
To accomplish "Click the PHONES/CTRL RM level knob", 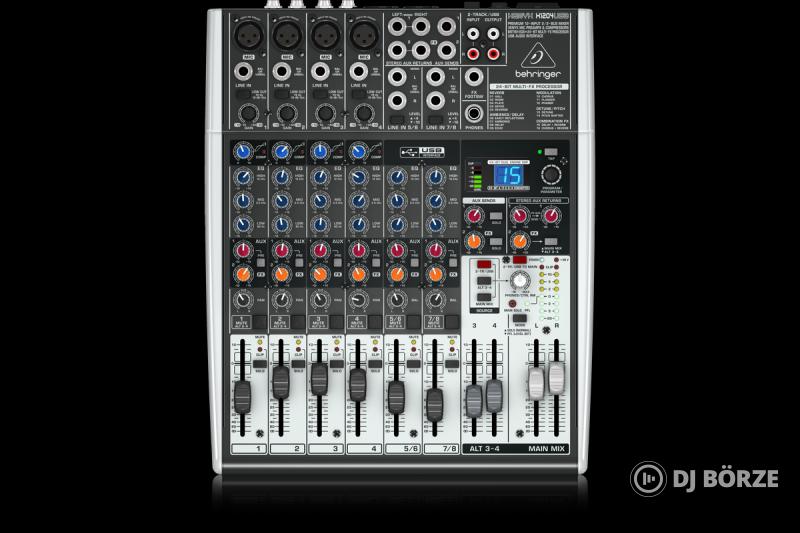I will pyautogui.click(x=519, y=280).
